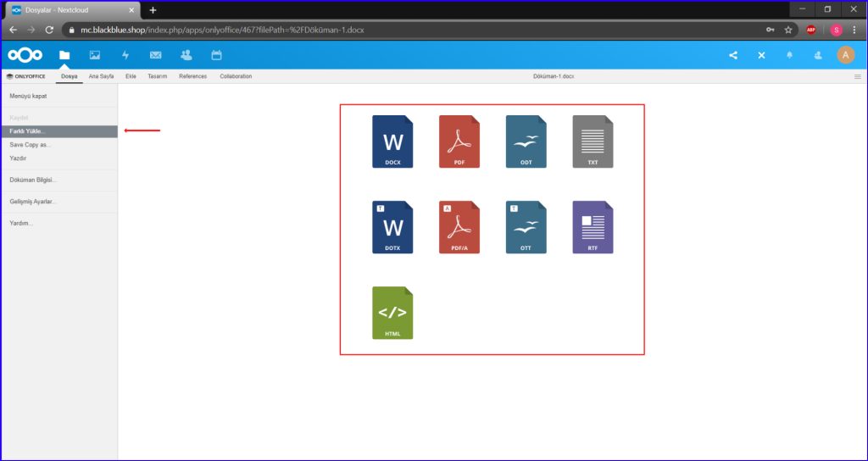The width and height of the screenshot is (868, 461).
Task: Choose the OTT template format
Action: (x=526, y=227)
